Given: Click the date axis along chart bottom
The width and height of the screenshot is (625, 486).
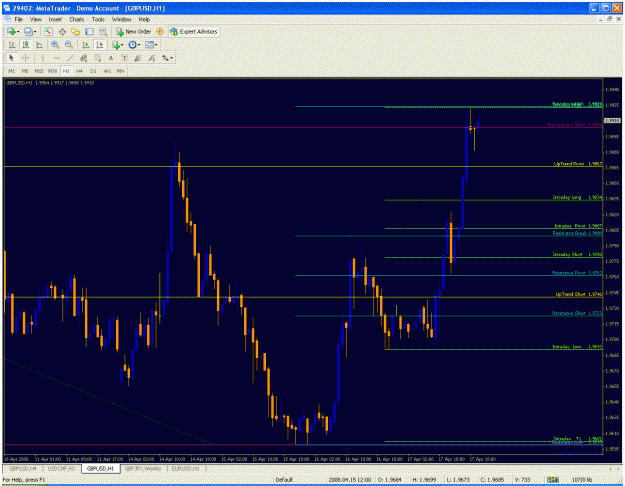Looking at the screenshot, I should click(303, 459).
